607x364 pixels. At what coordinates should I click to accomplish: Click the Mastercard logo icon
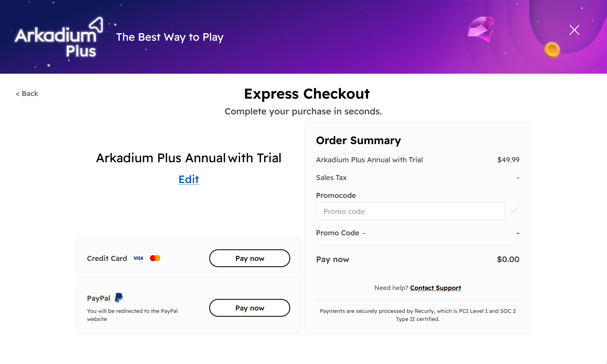tap(155, 258)
